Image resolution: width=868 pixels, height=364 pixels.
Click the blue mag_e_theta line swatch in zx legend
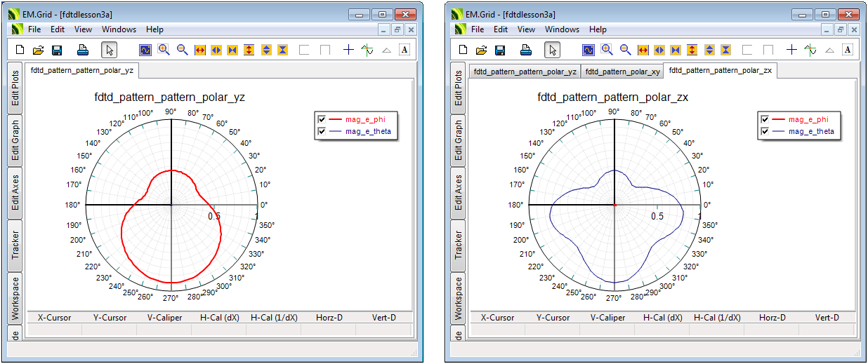[778, 131]
